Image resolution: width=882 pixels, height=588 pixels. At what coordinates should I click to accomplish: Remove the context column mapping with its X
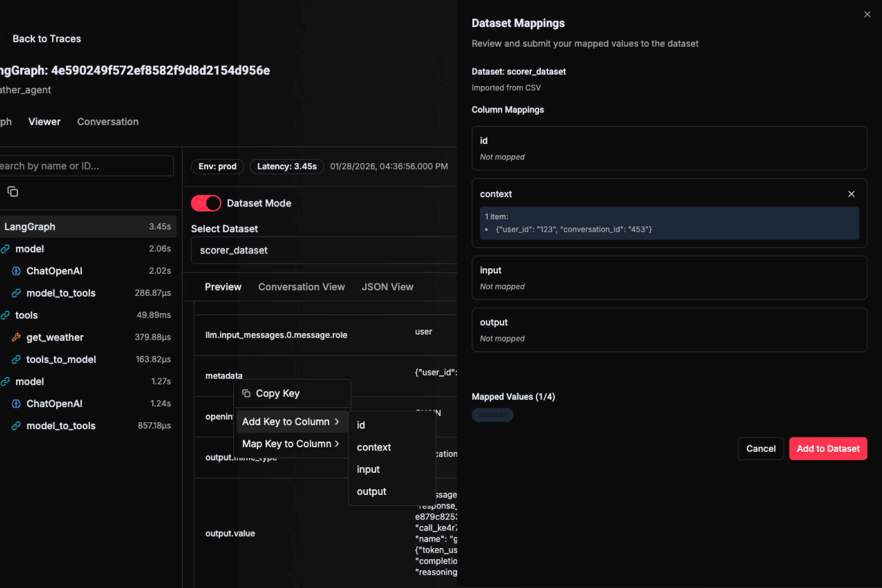pos(851,194)
